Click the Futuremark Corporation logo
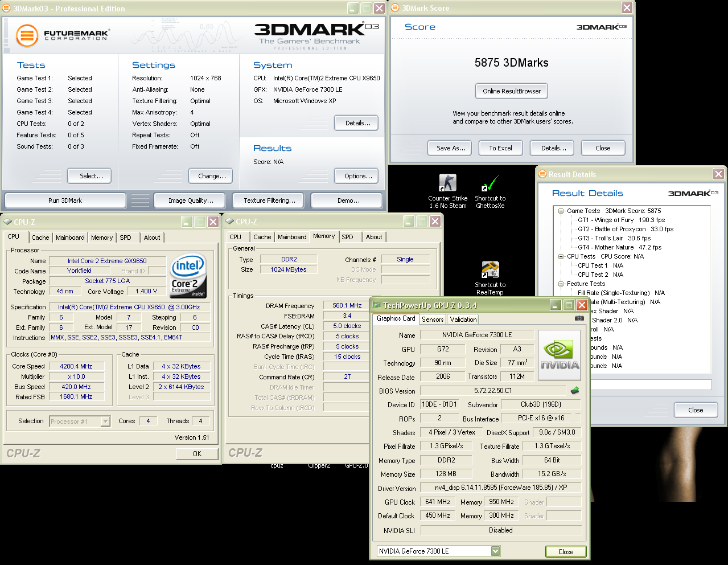Screen dimensions: 728x565 coord(62,35)
